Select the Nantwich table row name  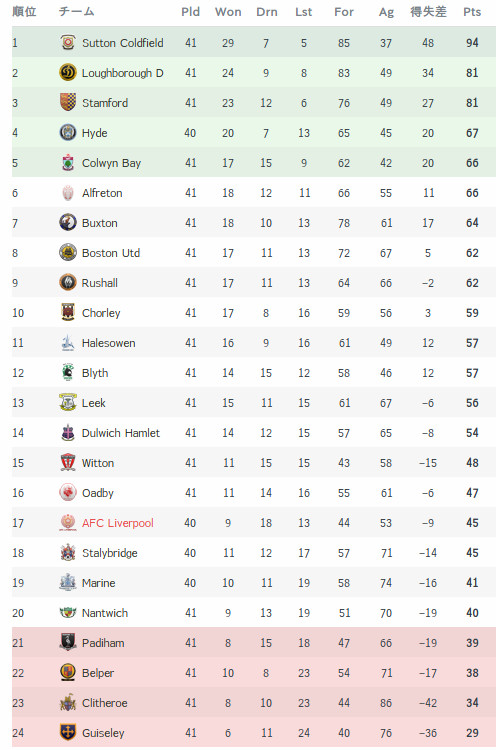coord(105,613)
